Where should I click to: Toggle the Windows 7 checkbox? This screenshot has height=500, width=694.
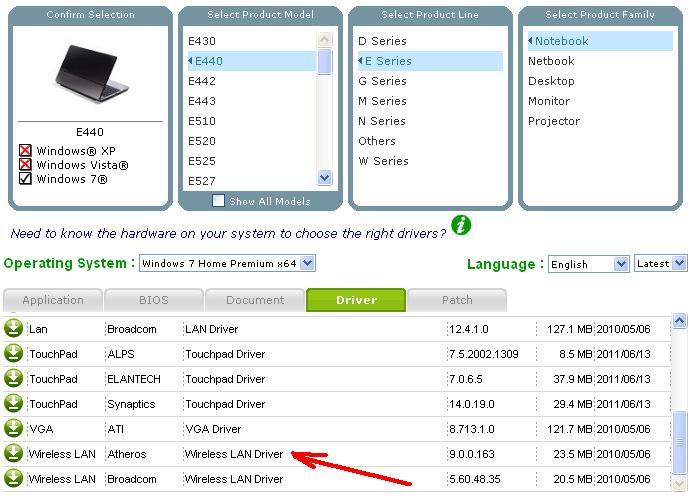click(25, 179)
